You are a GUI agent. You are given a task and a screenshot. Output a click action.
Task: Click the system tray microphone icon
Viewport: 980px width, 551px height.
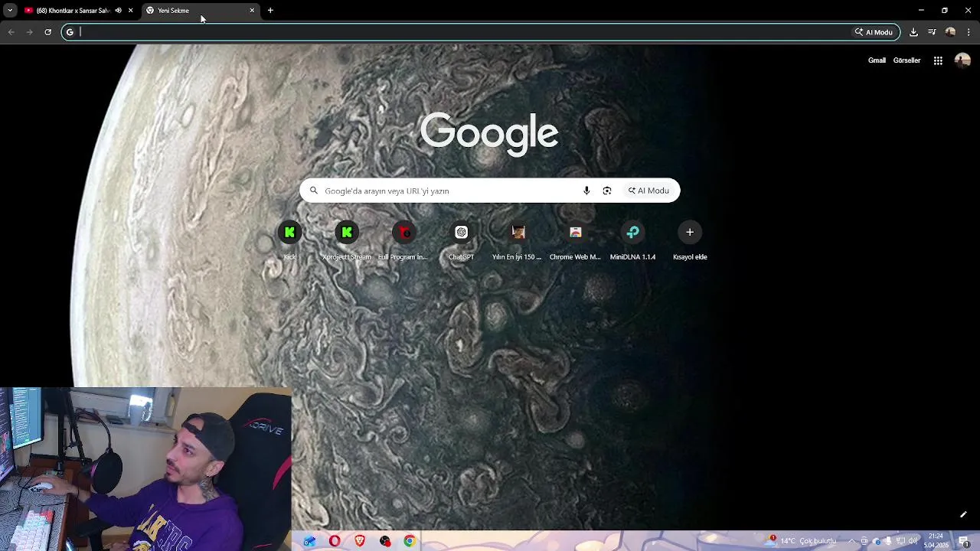(888, 541)
